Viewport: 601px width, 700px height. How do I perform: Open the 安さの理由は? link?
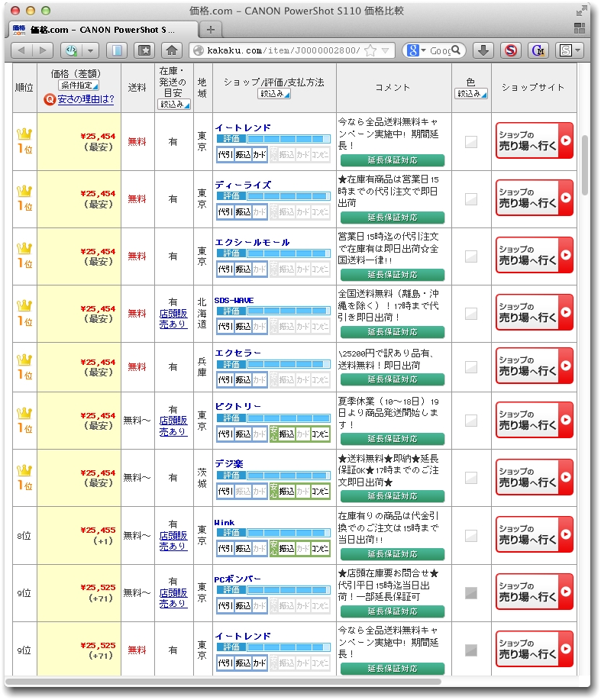click(x=86, y=99)
